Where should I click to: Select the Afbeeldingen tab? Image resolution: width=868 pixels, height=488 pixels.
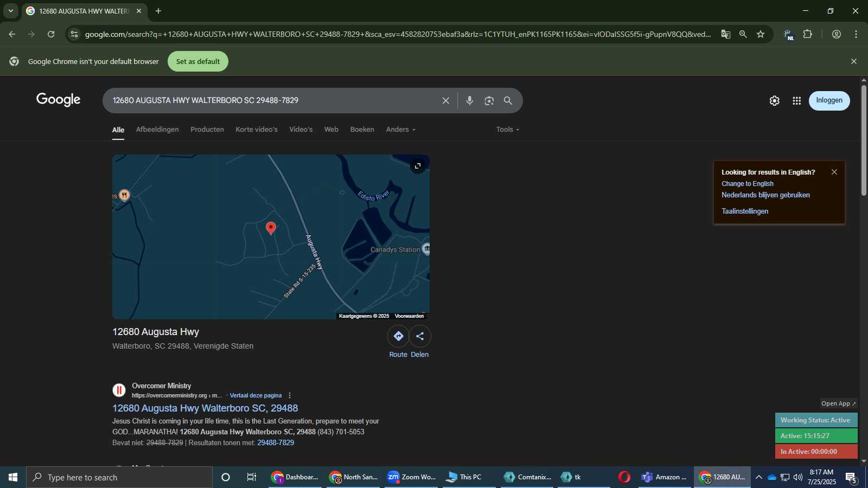point(157,130)
